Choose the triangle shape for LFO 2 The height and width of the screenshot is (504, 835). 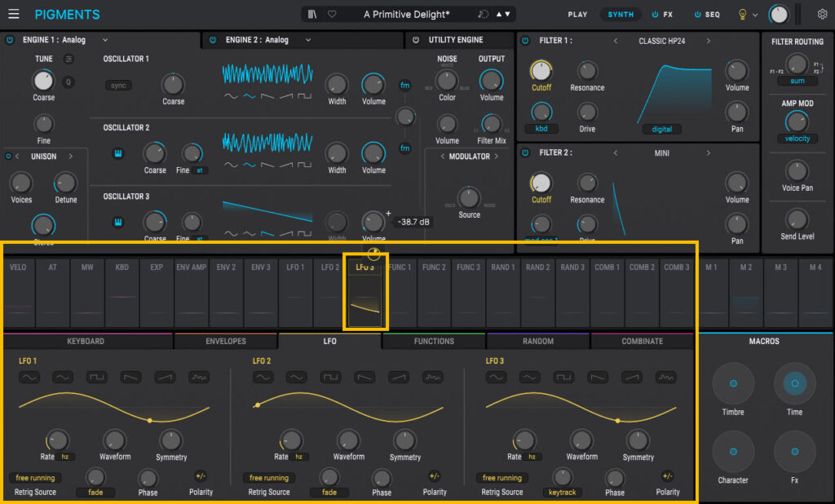(x=296, y=378)
